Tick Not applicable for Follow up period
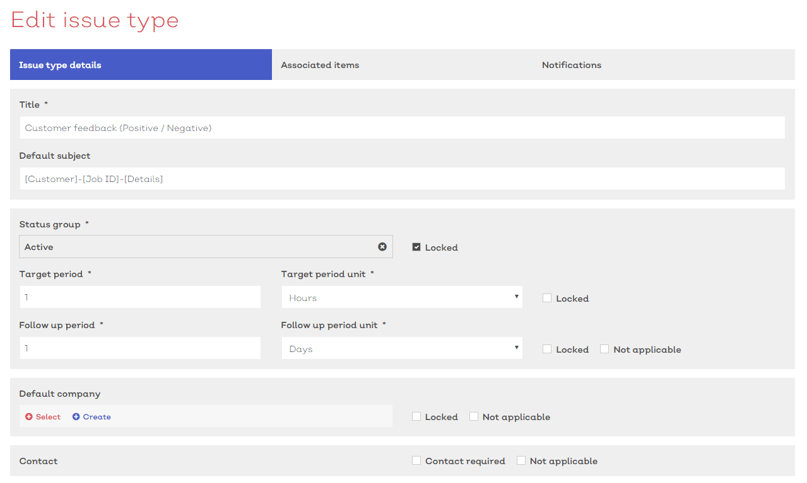The width and height of the screenshot is (807, 483). (605, 349)
